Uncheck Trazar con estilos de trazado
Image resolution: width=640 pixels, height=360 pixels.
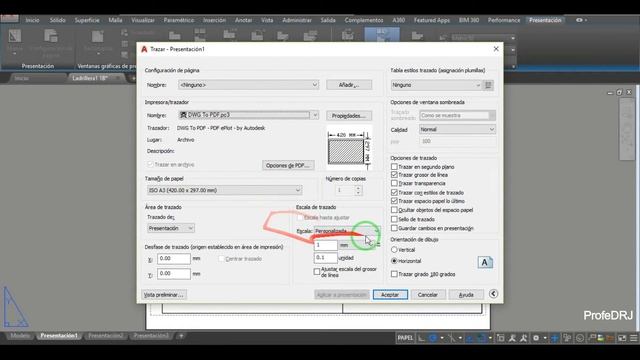394,192
